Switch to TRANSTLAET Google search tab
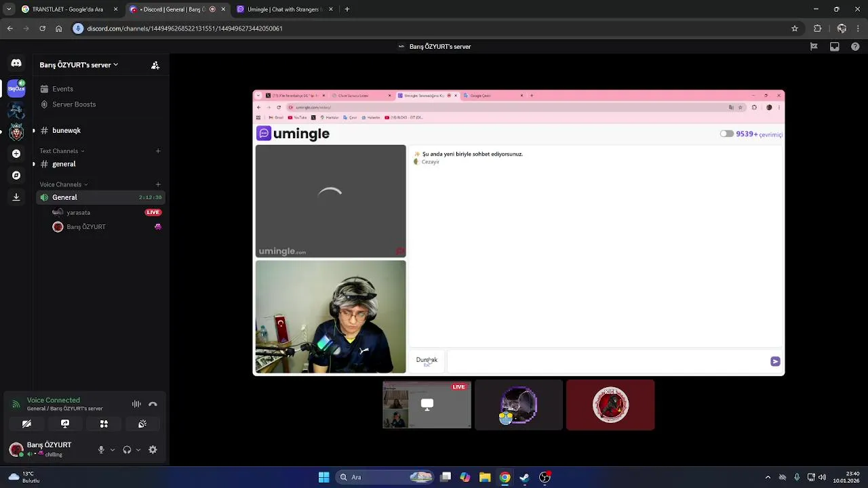Screen dimensions: 868x488 [69, 9]
